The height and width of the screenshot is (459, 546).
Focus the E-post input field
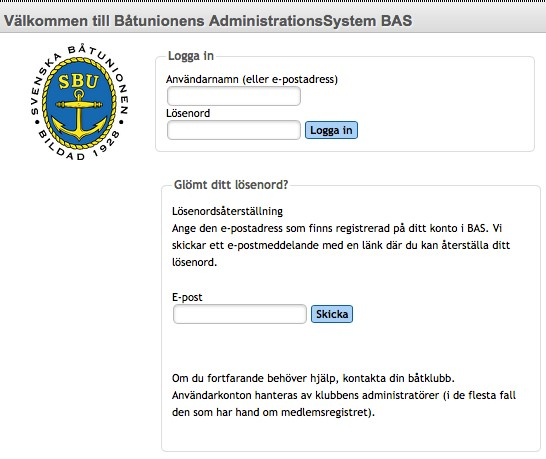(240, 314)
